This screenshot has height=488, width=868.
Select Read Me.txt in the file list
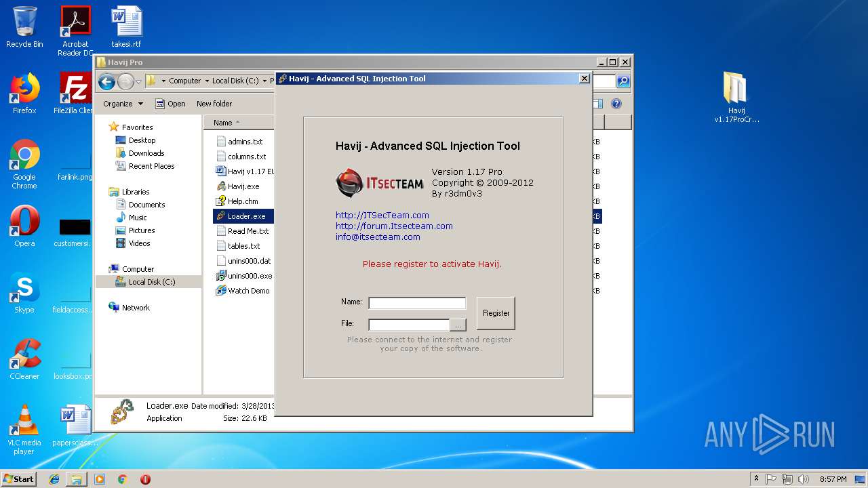[242, 231]
